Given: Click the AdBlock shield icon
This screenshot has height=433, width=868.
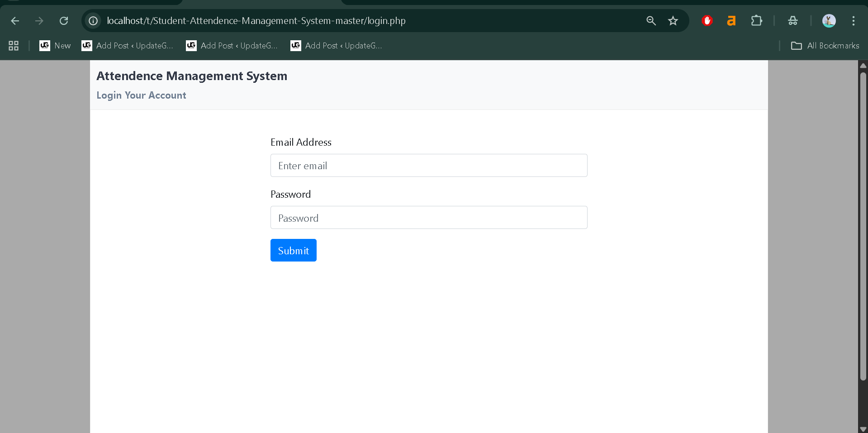Looking at the screenshot, I should pyautogui.click(x=707, y=20).
